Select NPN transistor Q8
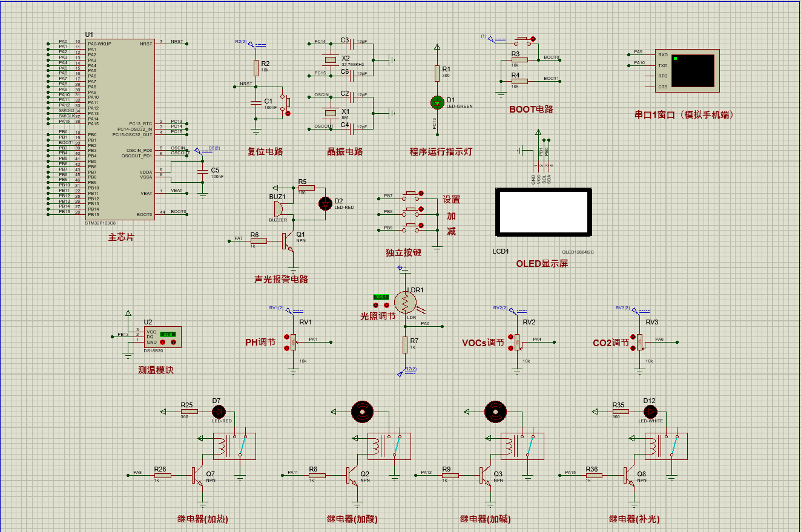Screen dimensions: 801x532 [630, 476]
